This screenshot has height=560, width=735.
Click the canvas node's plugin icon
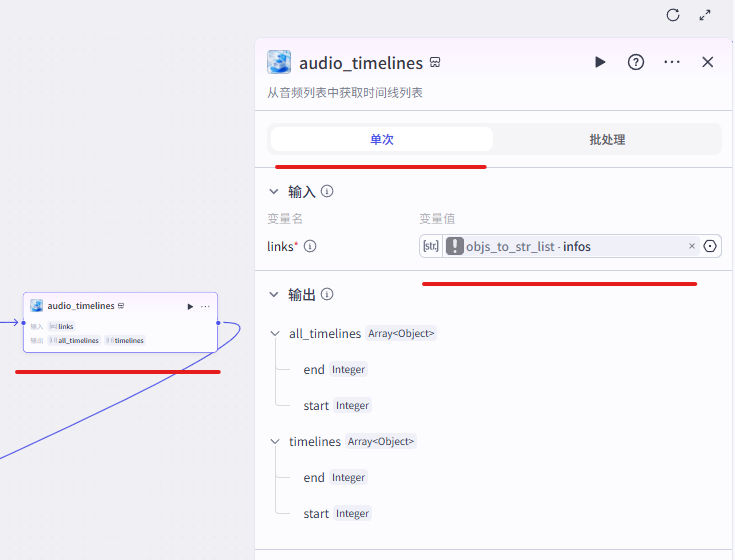37,306
